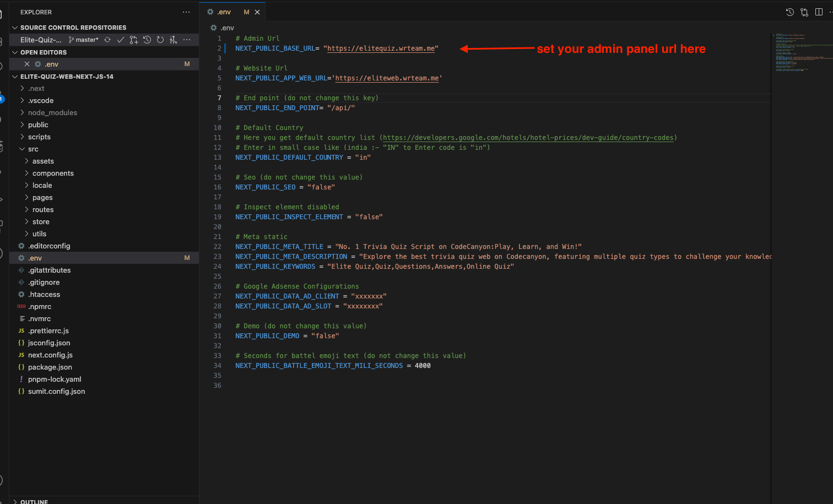Viewport: 833px width, 504px height.
Task: Split the editor right using the layout icon
Action: click(819, 12)
